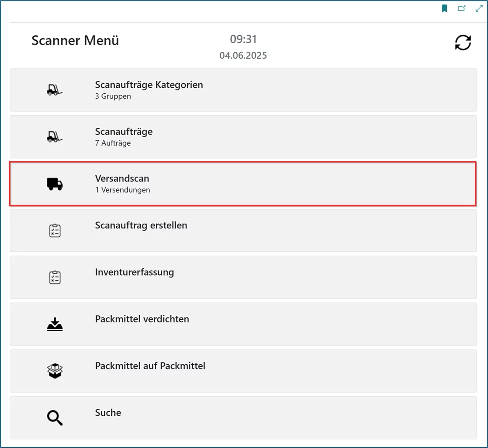Click checklist icon beside Inventurerfassung
Image resolution: width=488 pixels, height=448 pixels.
(55, 278)
